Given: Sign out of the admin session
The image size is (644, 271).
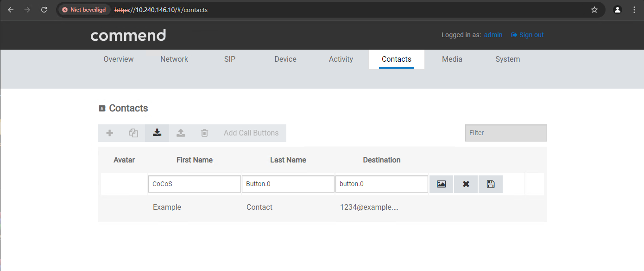Looking at the screenshot, I should click(x=528, y=35).
